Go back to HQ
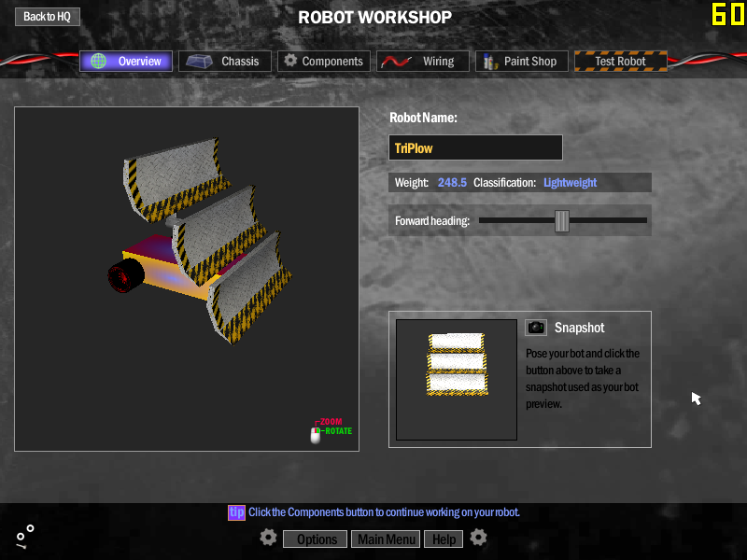 click(x=48, y=17)
